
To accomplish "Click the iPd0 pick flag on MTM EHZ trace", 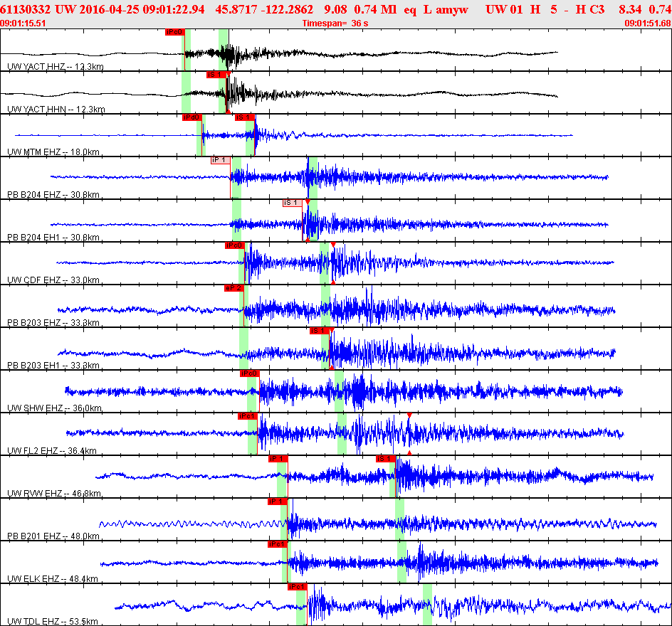I will [192, 117].
